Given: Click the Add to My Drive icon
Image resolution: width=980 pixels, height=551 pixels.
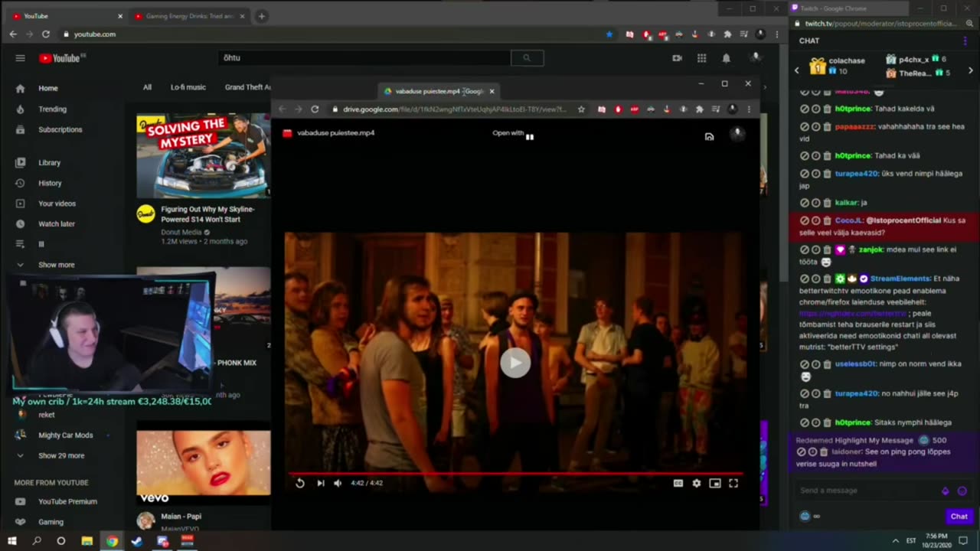Looking at the screenshot, I should (x=709, y=137).
